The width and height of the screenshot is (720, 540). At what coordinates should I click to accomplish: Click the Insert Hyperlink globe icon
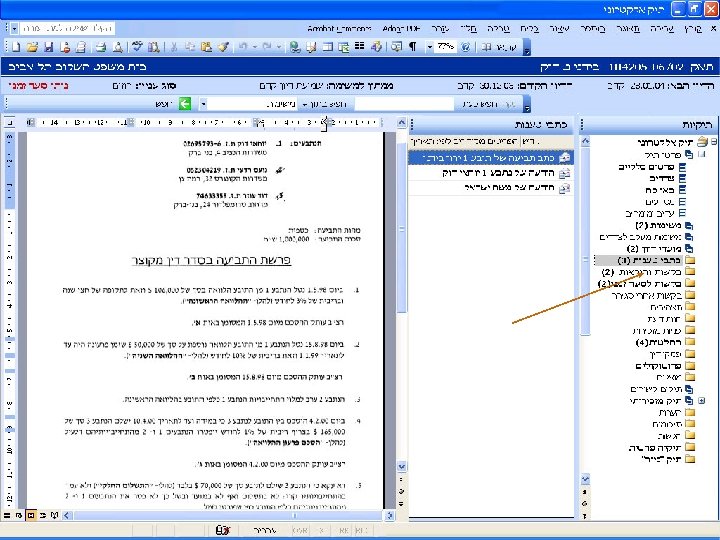coord(295,47)
